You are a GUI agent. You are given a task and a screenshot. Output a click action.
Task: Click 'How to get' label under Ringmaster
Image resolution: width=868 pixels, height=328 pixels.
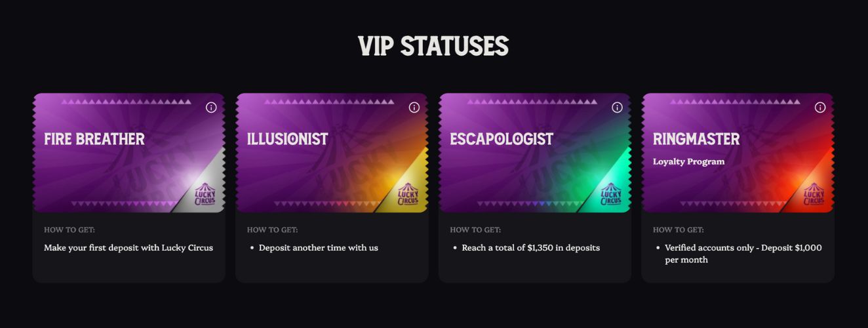click(x=679, y=230)
